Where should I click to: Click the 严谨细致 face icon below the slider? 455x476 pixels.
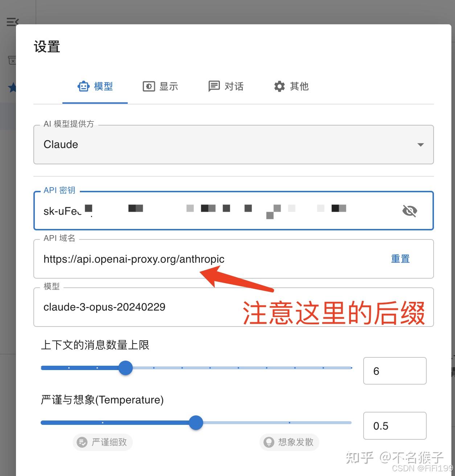pyautogui.click(x=83, y=442)
